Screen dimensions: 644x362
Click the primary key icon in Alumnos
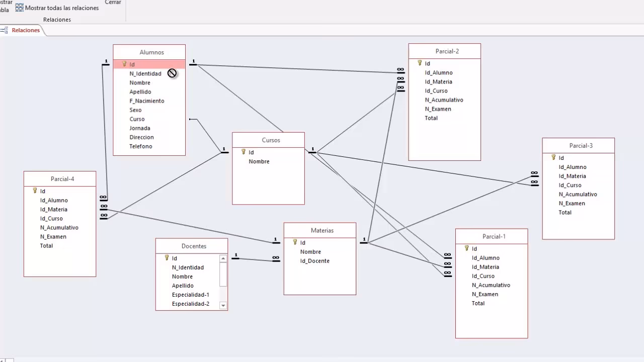tap(124, 64)
